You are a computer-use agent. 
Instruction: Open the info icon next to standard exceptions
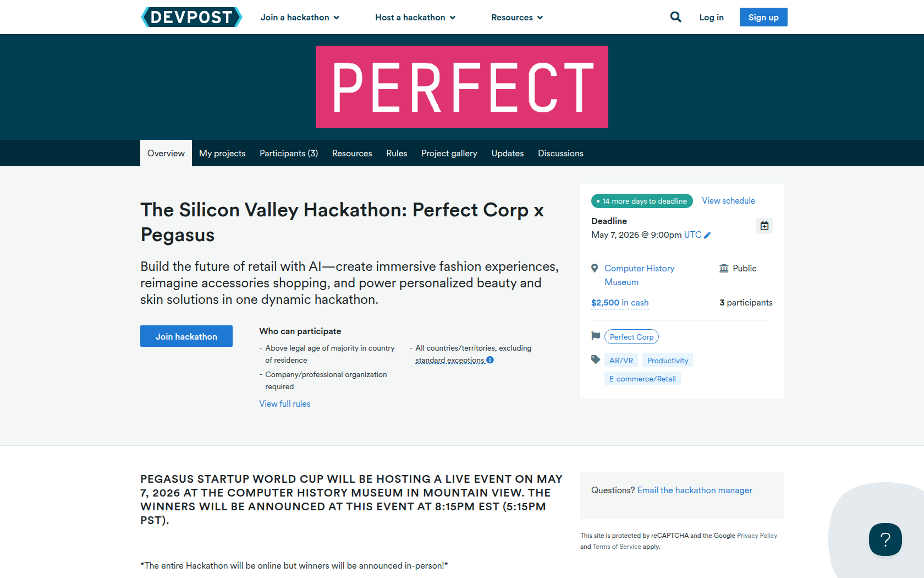490,360
